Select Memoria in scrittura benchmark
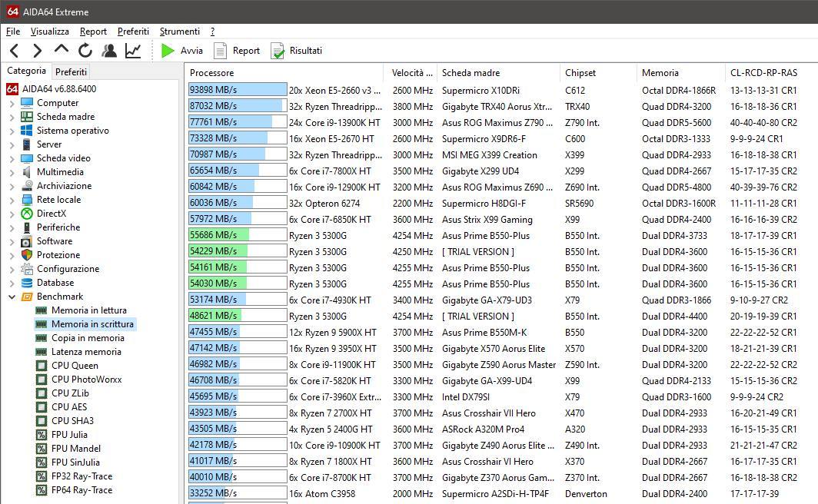The width and height of the screenshot is (818, 504). point(92,324)
